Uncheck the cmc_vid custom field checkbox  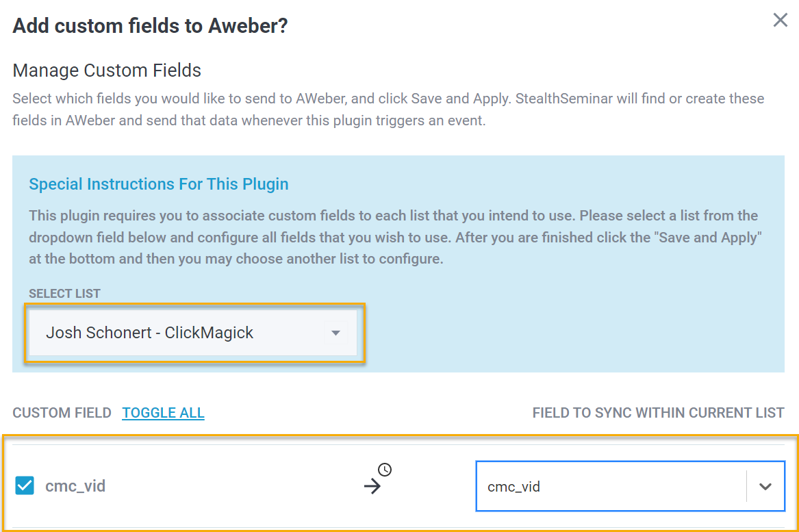25,486
